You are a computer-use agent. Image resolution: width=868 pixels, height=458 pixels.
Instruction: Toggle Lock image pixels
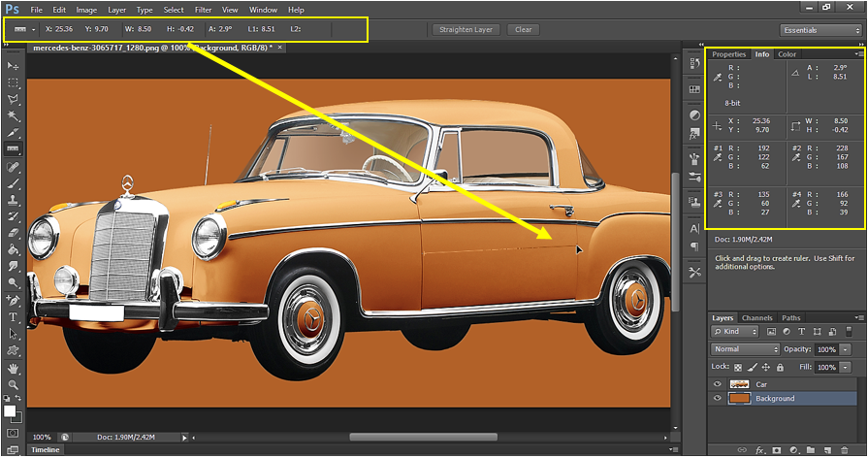pyautogui.click(x=752, y=367)
